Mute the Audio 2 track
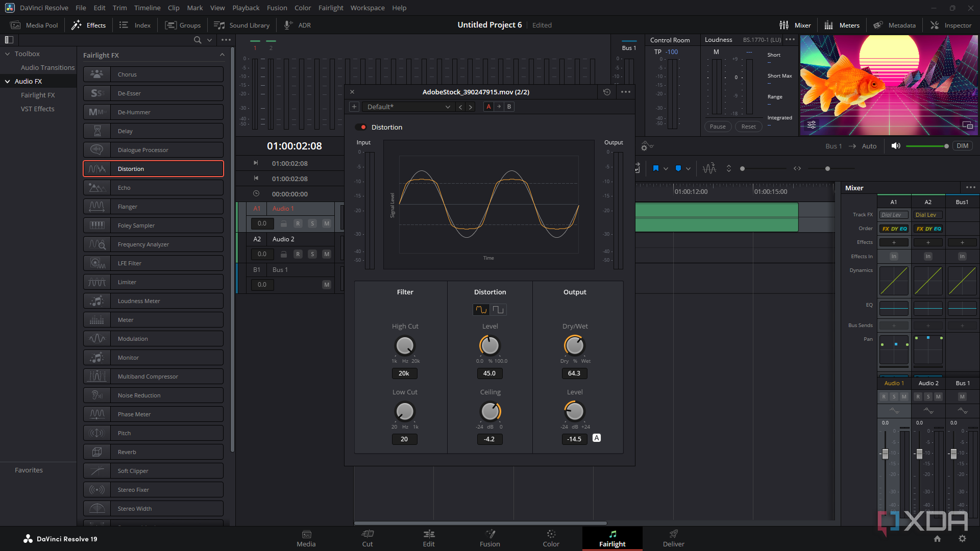Screen dimensions: 980x551 tap(327, 254)
